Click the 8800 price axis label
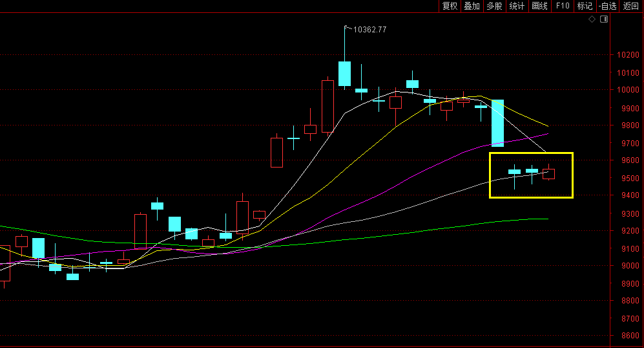Viewport: 644px width, 348px height. coord(630,301)
